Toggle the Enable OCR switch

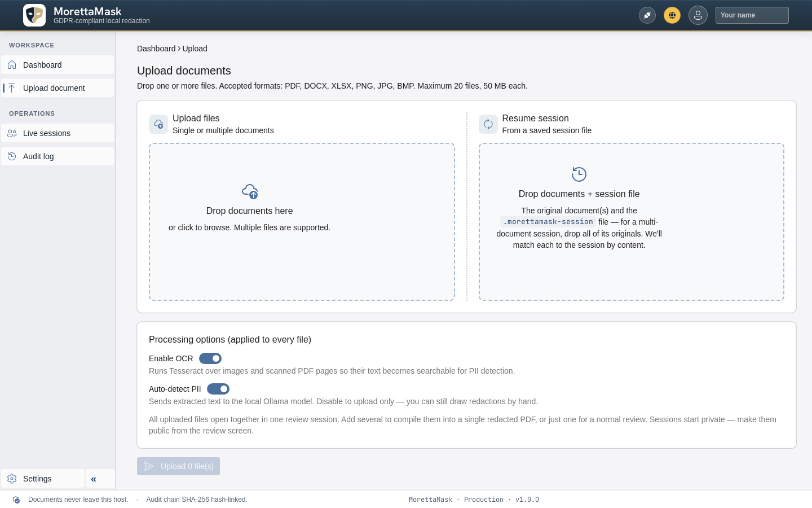pyautogui.click(x=210, y=358)
